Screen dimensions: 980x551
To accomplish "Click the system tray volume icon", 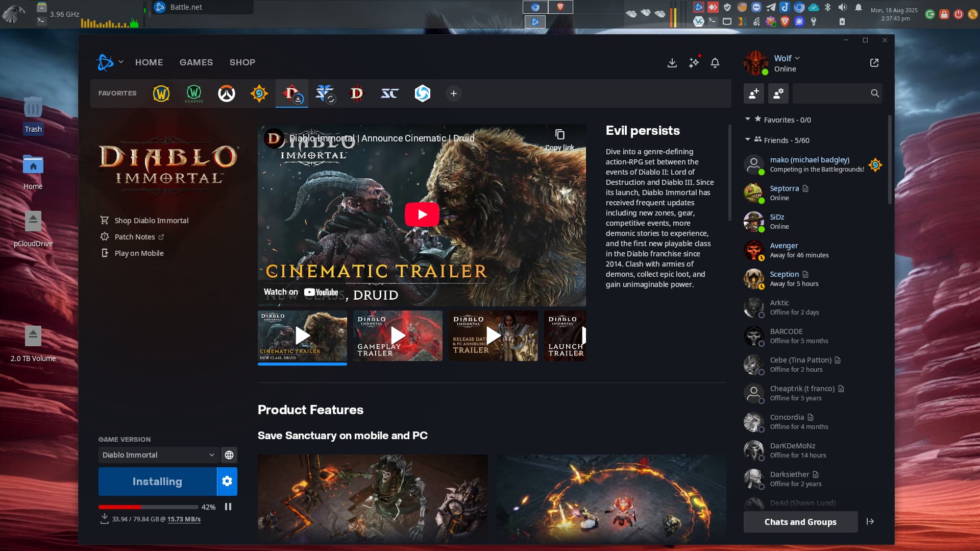I will (x=843, y=7).
